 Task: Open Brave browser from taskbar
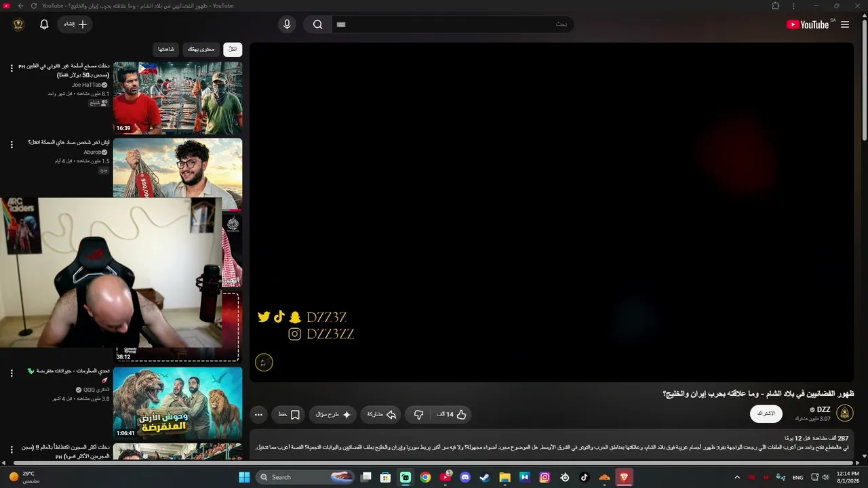(x=624, y=477)
